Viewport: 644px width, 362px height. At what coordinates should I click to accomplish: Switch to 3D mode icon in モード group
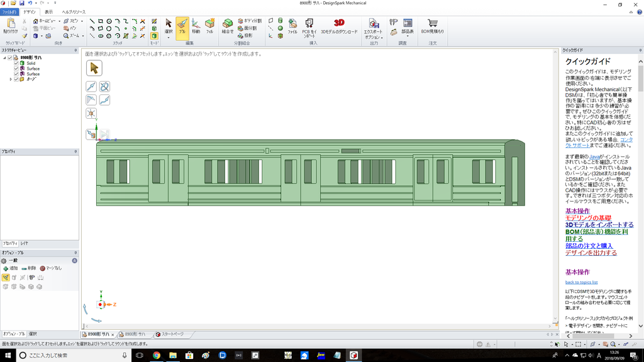point(154,36)
